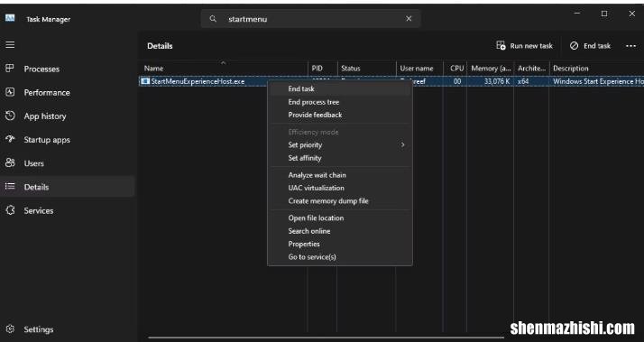Click the Processes sidebar icon
This screenshot has width=644, height=342.
click(10, 69)
